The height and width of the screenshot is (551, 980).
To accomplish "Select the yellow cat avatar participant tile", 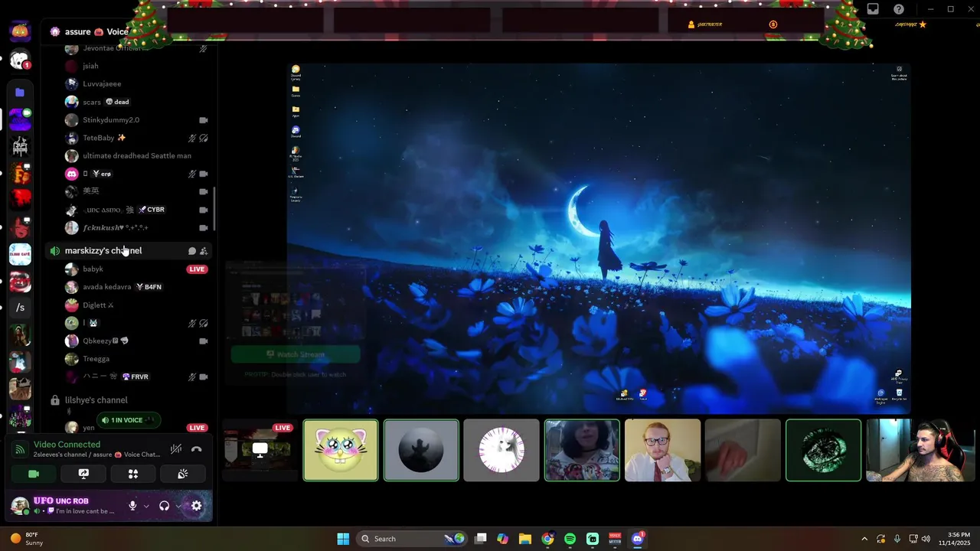I will coord(341,450).
